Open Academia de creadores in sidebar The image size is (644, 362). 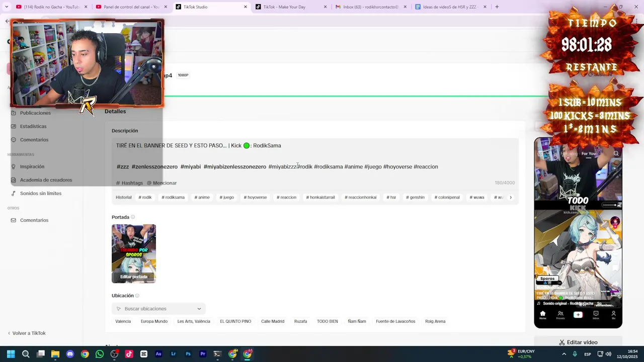pyautogui.click(x=46, y=180)
